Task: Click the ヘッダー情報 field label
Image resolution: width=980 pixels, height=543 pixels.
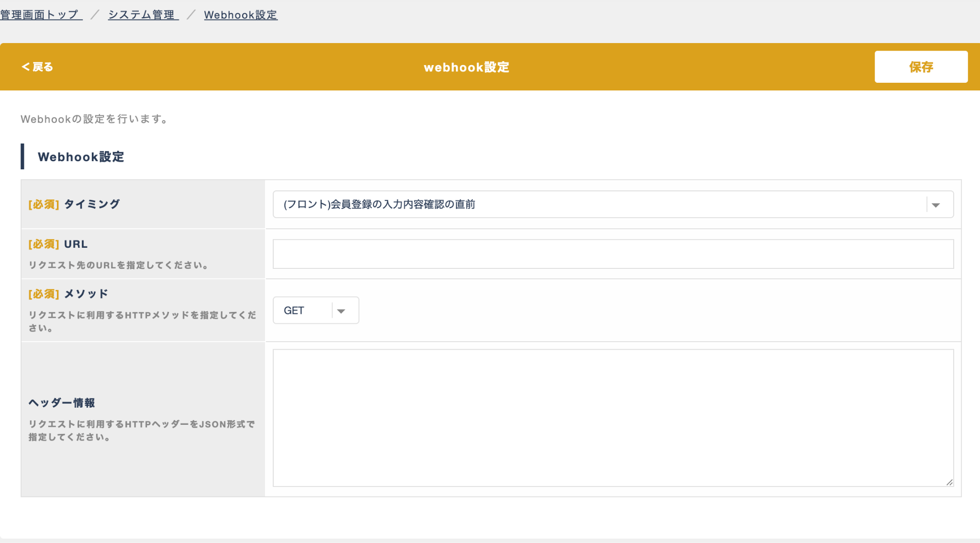Action: (62, 403)
